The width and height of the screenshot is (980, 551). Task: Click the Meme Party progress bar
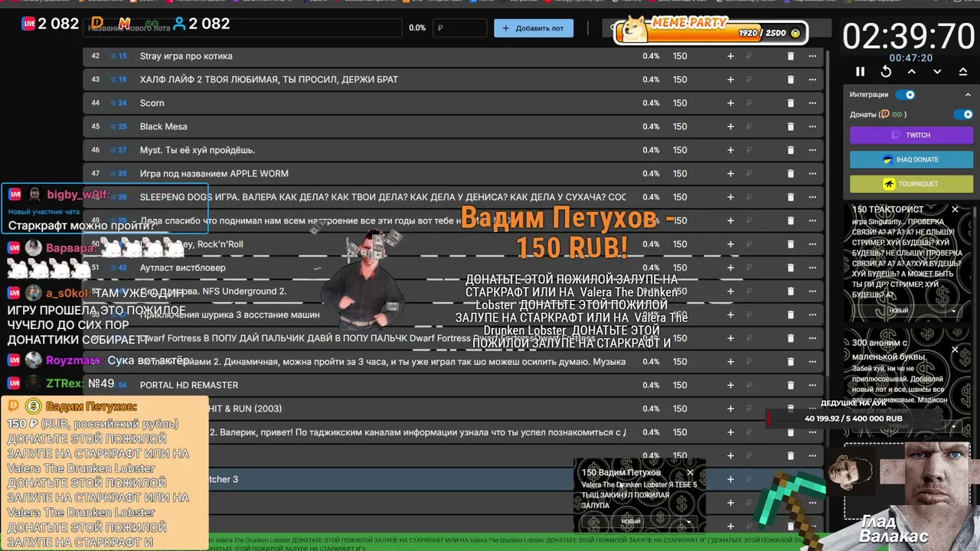click(x=710, y=33)
